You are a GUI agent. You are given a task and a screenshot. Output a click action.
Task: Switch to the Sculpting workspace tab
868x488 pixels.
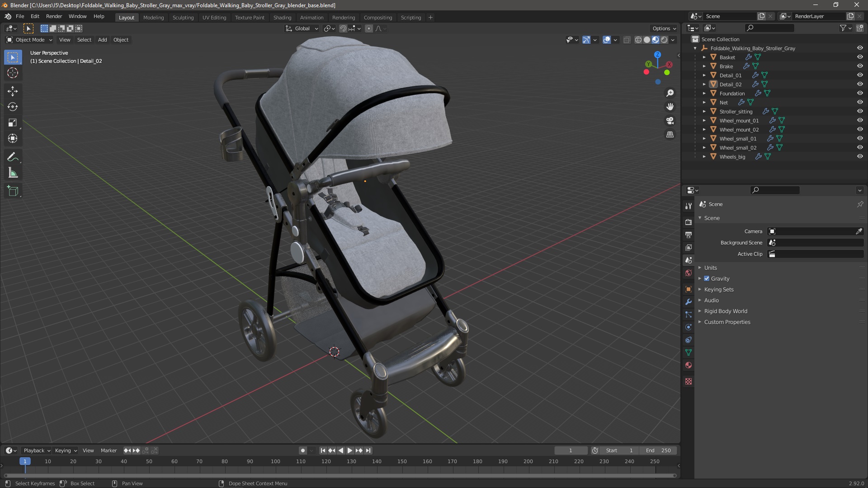point(183,18)
